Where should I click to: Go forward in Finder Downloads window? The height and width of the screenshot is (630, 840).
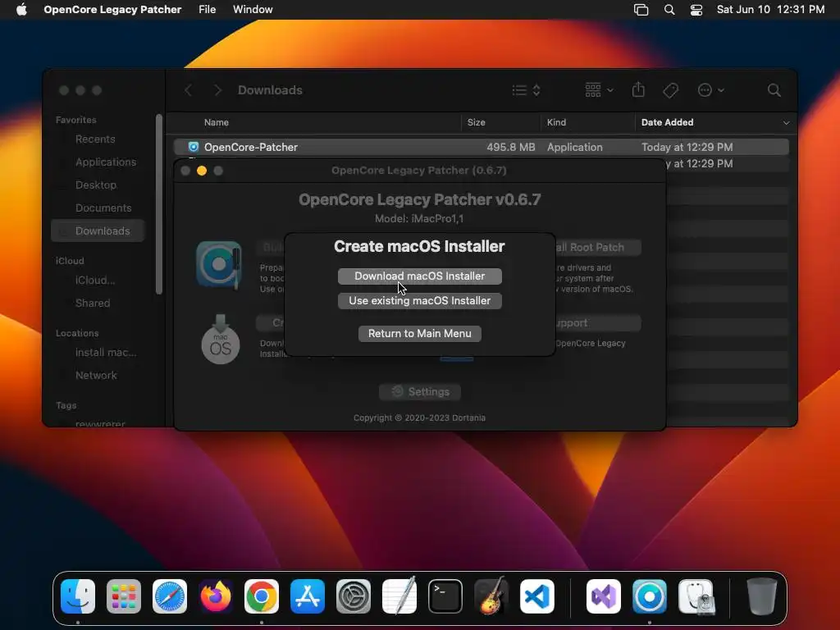coord(217,90)
